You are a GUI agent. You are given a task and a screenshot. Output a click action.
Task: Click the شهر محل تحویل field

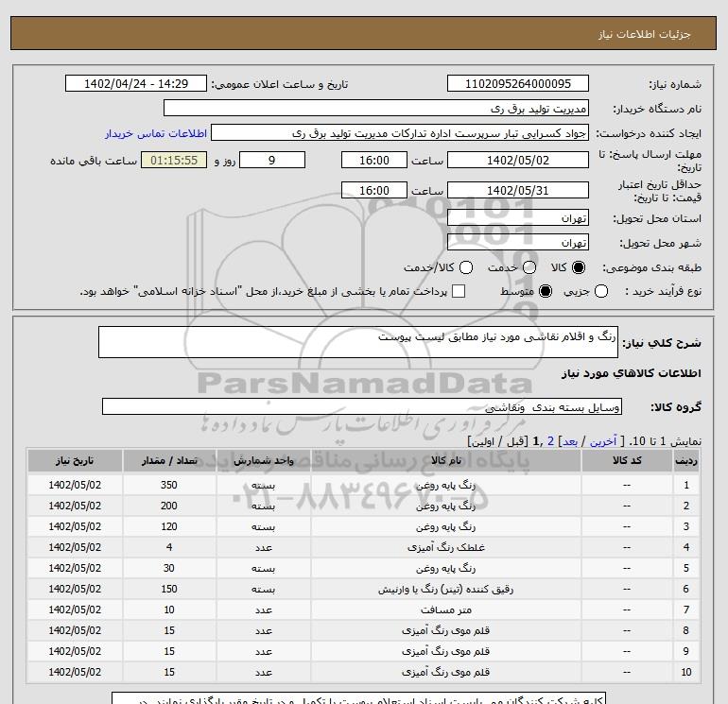(x=518, y=242)
